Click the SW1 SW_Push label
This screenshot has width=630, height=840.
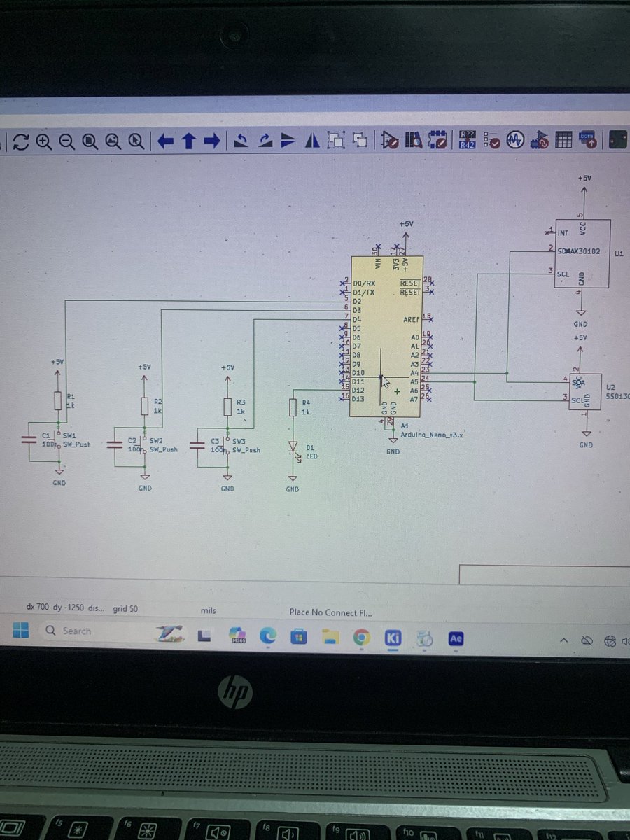point(76,444)
